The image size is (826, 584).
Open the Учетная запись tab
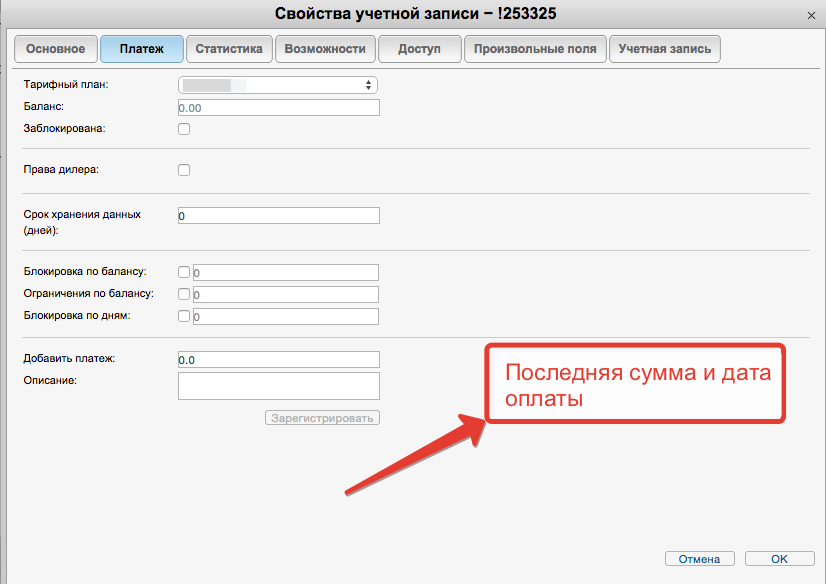click(x=665, y=49)
